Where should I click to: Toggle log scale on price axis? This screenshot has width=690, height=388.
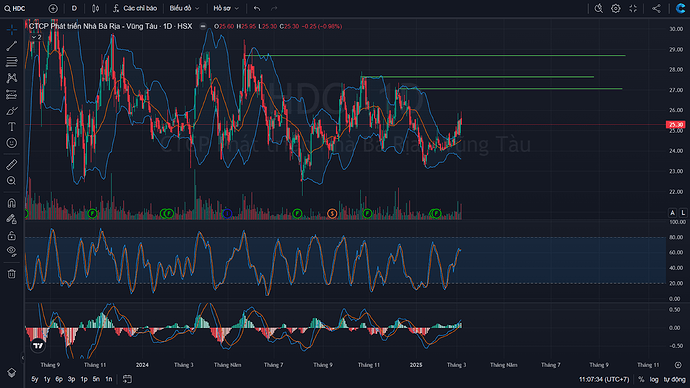(x=654, y=379)
